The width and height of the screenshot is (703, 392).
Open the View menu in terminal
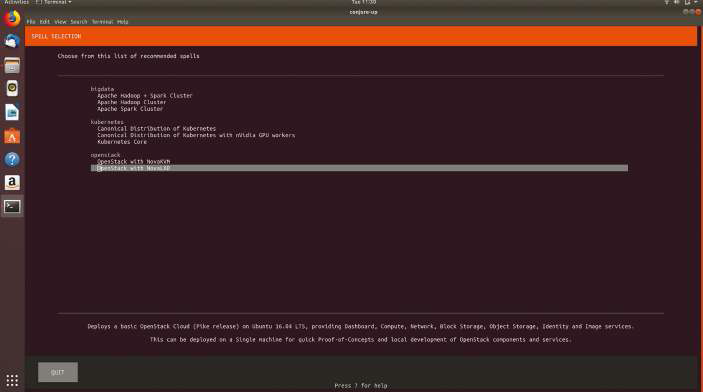(x=60, y=22)
